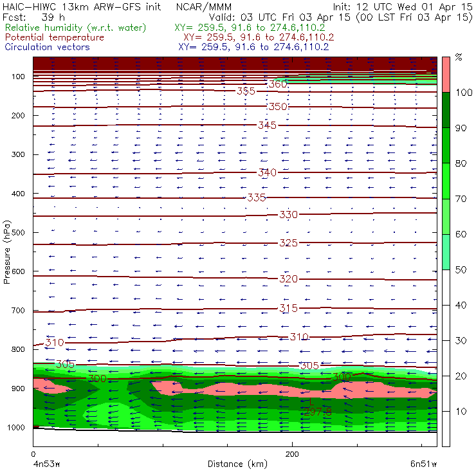Click the bright green 70–80% colorbar segment

[446, 181]
